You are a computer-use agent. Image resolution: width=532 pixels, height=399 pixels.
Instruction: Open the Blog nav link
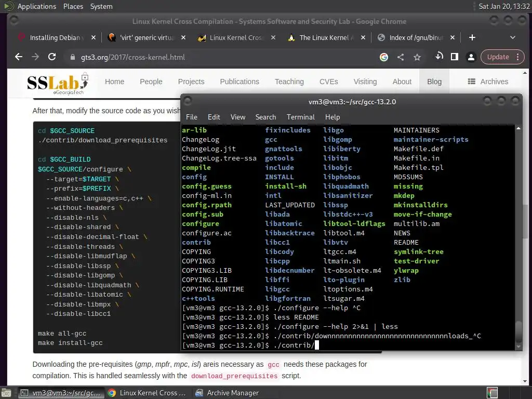click(x=434, y=82)
